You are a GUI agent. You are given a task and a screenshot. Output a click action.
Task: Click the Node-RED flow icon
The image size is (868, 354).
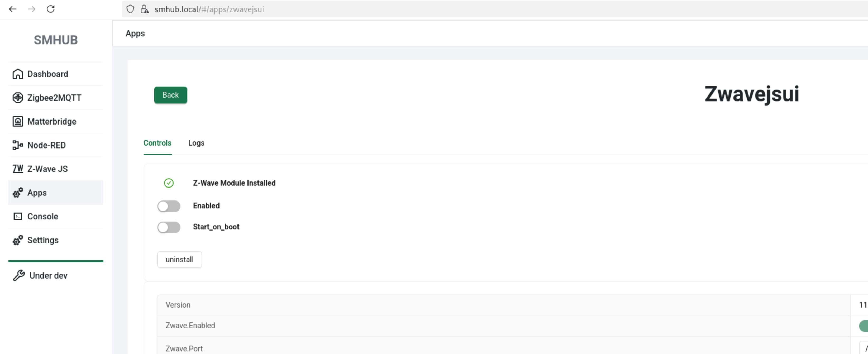point(17,145)
